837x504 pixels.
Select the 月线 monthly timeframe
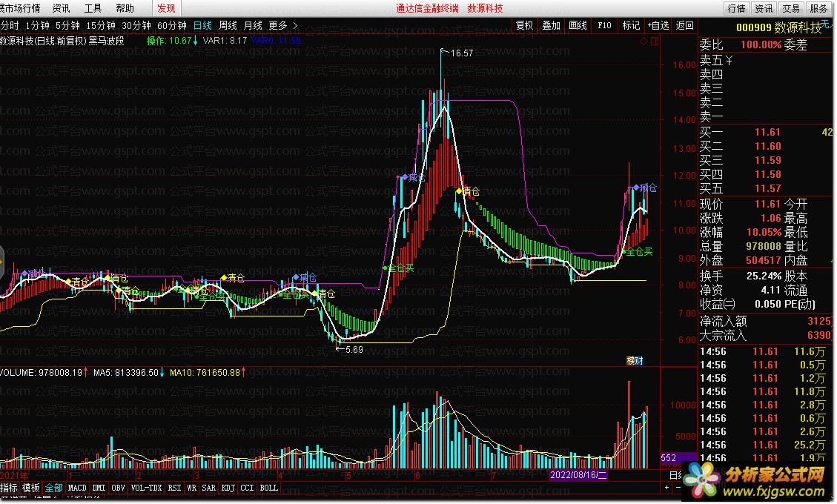coord(253,26)
